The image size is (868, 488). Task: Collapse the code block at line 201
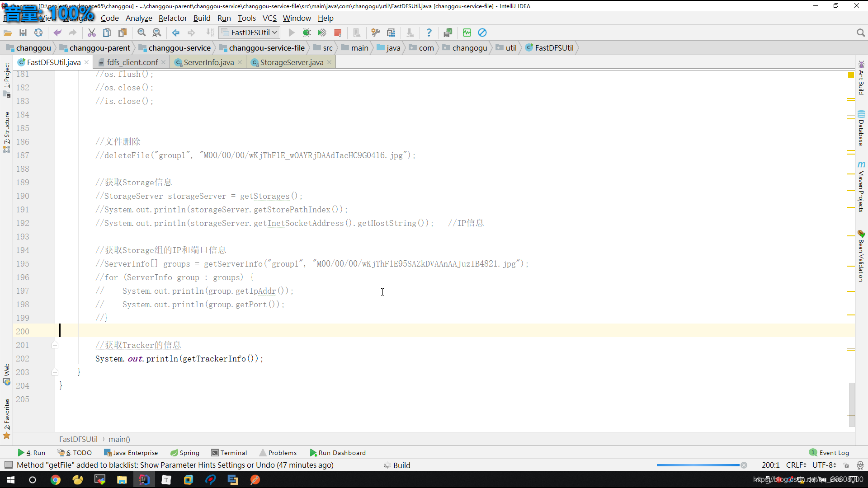pyautogui.click(x=55, y=345)
